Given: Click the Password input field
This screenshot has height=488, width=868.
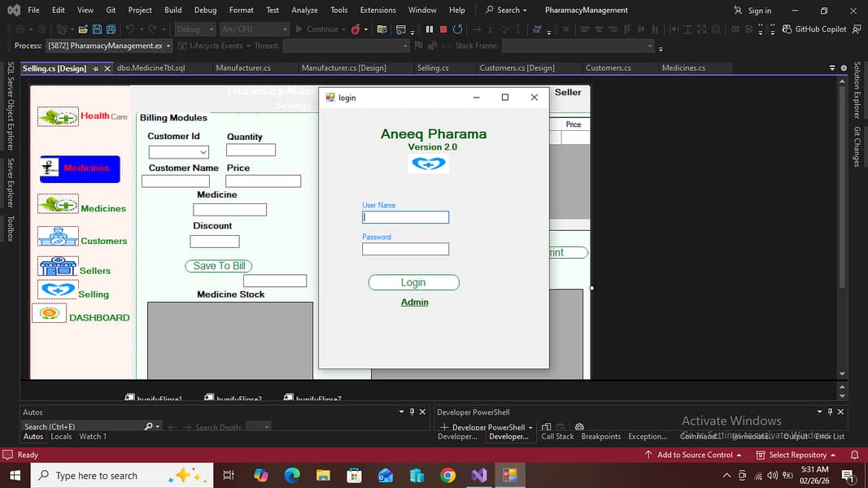Looking at the screenshot, I should (x=404, y=249).
